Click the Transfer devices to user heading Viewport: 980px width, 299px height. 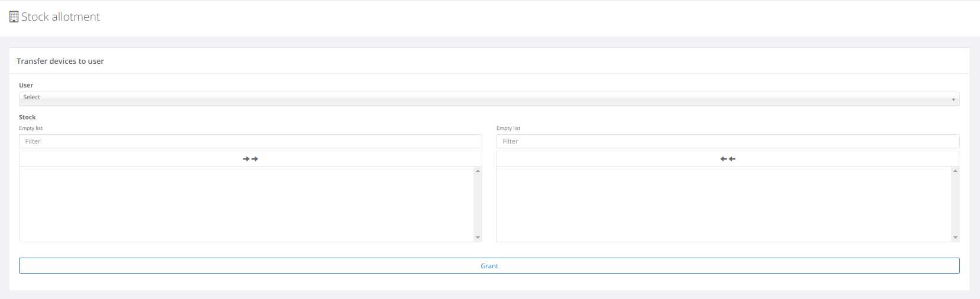point(60,61)
